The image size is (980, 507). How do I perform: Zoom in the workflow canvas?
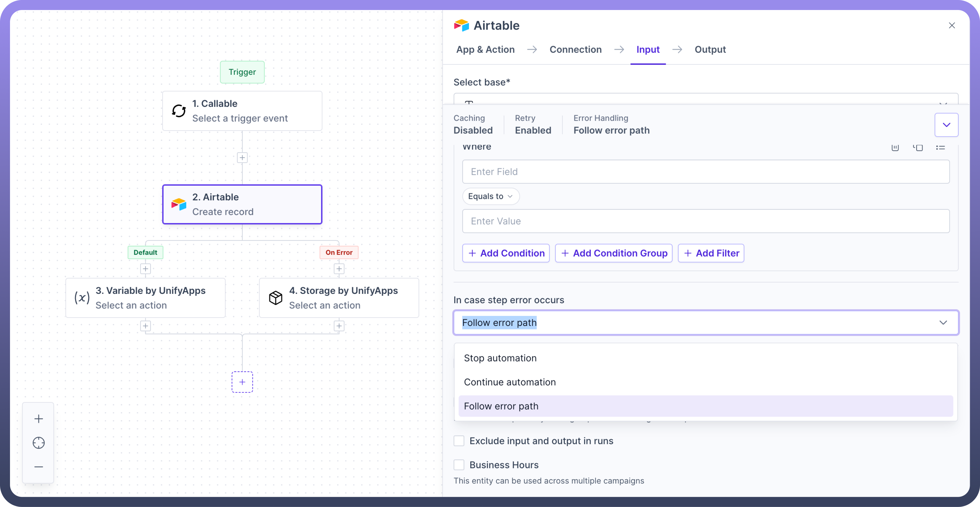38,419
